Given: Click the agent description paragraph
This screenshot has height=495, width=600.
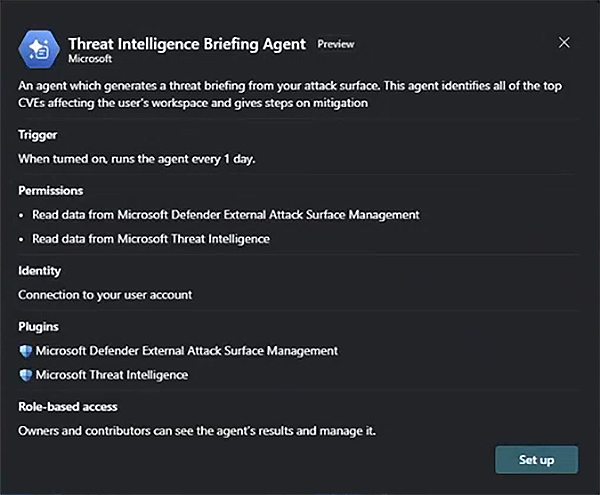Looking at the screenshot, I should 290,94.
